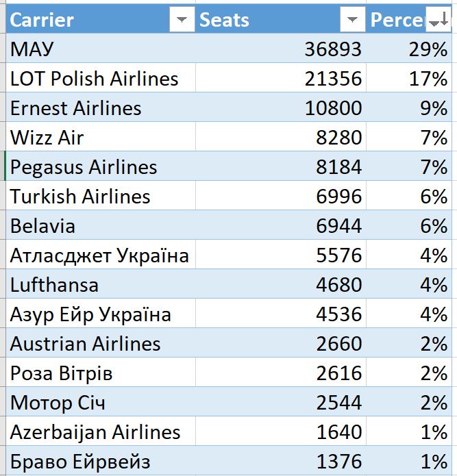
Task: Select the Мотор Січ carrier cell
Action: (101, 403)
